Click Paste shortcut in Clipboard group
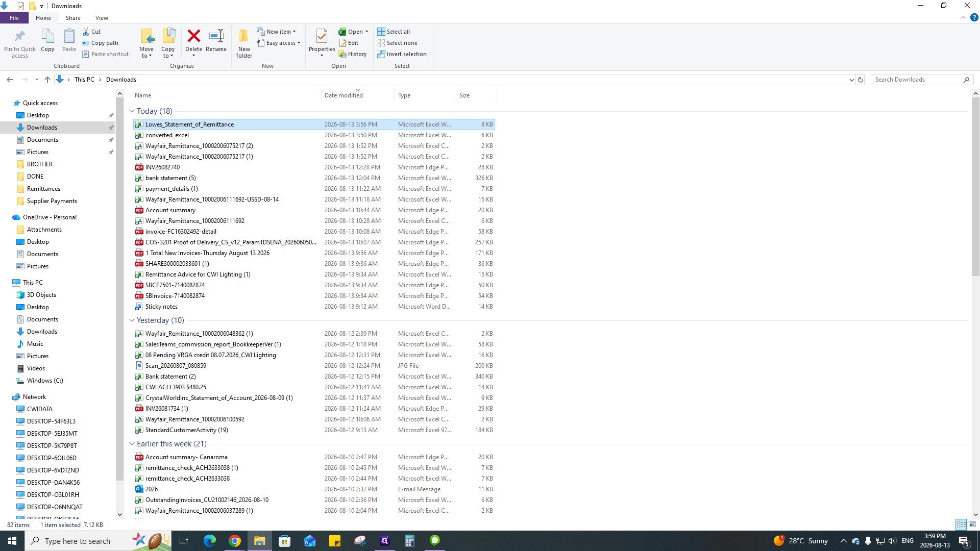 [x=105, y=54]
